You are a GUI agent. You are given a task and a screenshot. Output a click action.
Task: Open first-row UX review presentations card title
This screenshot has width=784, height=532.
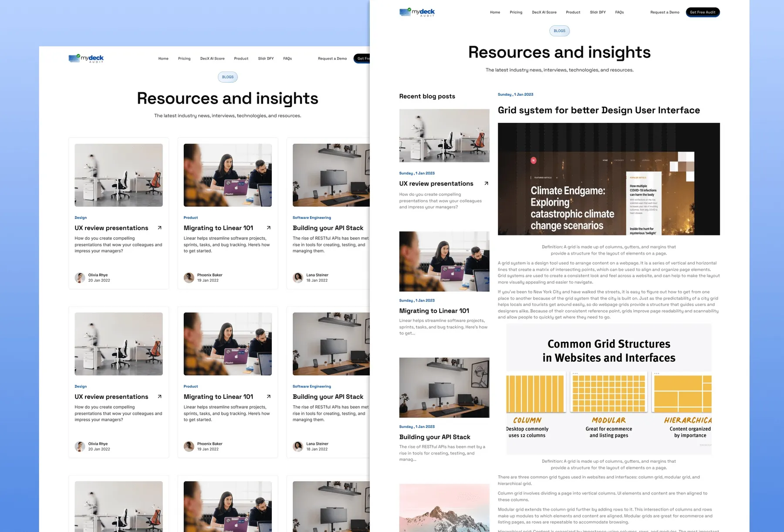tap(112, 228)
